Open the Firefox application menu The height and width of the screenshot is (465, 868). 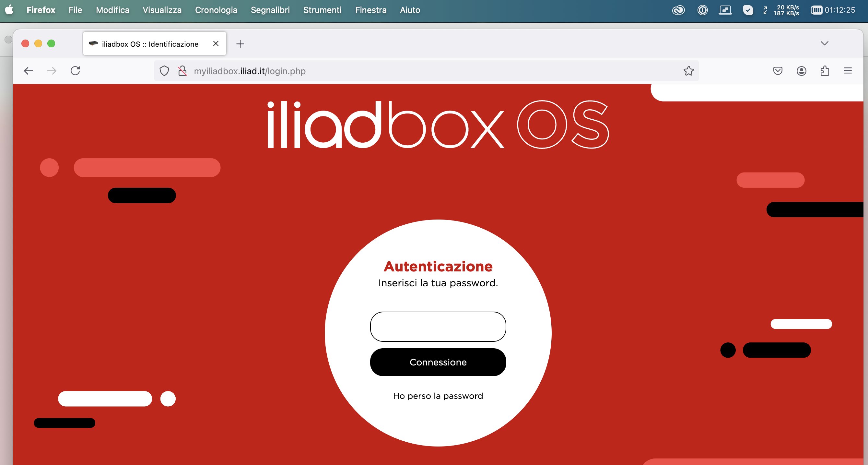pyautogui.click(x=41, y=10)
